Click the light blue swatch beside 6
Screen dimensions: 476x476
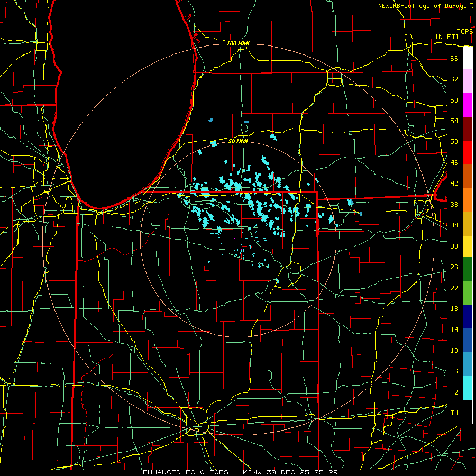pos(467,364)
